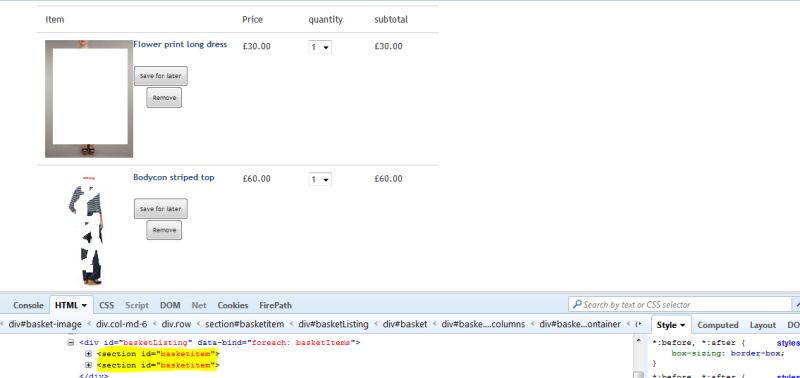
Task: Select div#basketListing in the breadcrumb path
Action: coord(333,324)
